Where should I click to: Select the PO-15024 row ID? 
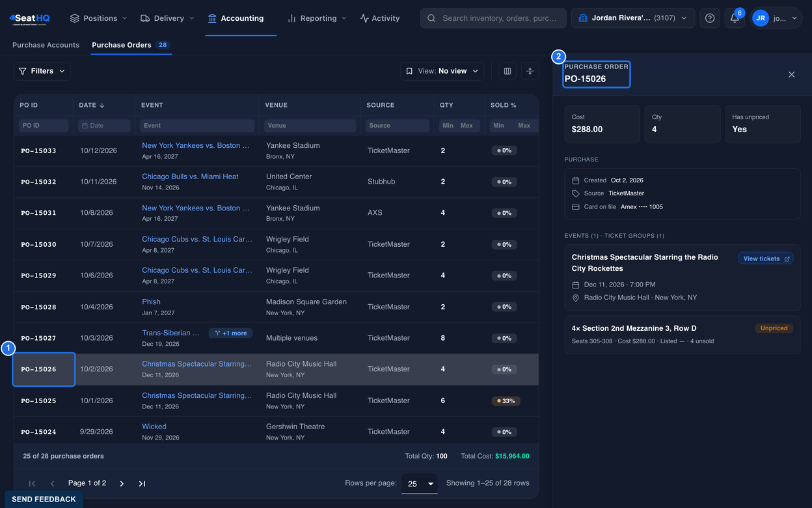tap(38, 432)
